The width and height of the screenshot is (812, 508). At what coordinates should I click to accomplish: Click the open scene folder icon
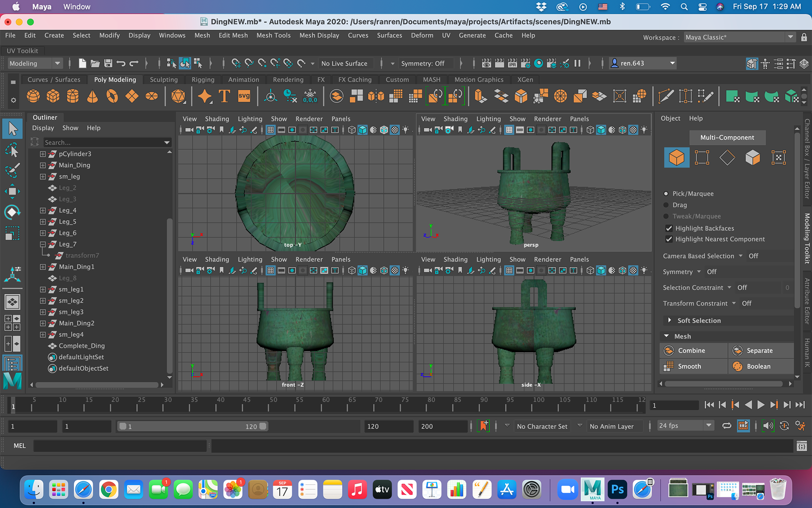click(x=95, y=63)
